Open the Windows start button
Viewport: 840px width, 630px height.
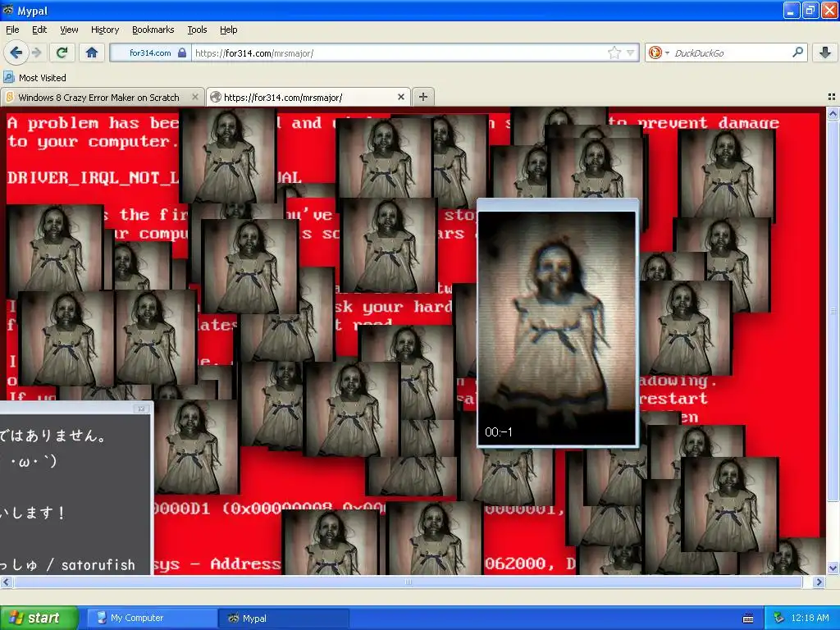click(x=39, y=618)
